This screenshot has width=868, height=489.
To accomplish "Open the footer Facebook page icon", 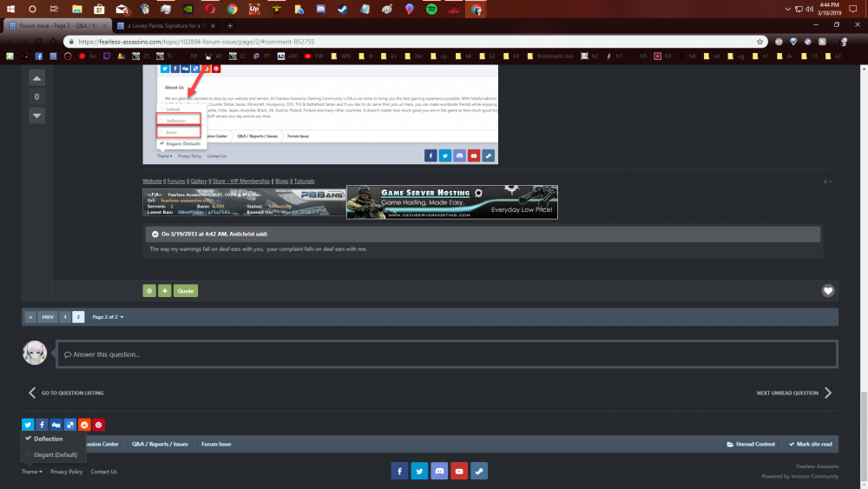I will [x=399, y=472].
